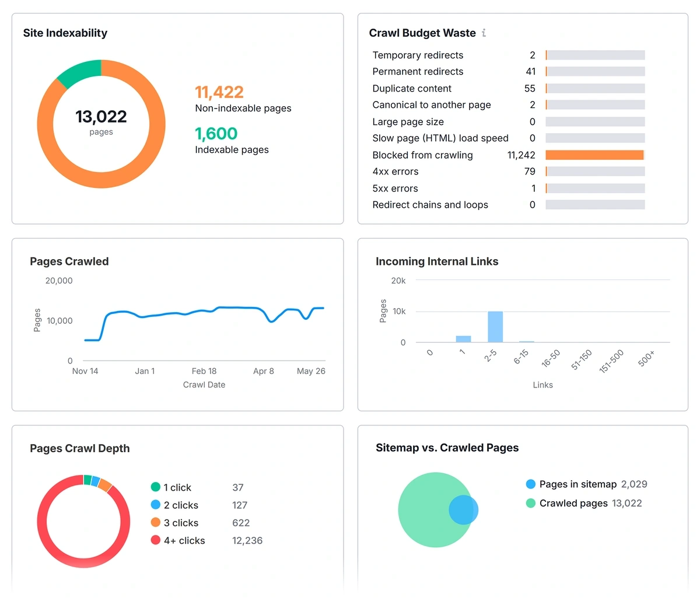The image size is (700, 601).
Task: Click the Crawled pages legend dot
Action: 530,503
